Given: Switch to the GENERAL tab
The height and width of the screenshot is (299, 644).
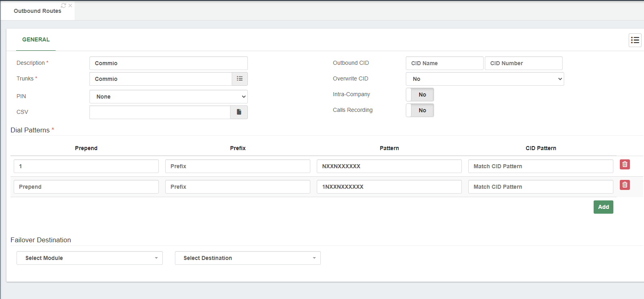Looking at the screenshot, I should [36, 39].
